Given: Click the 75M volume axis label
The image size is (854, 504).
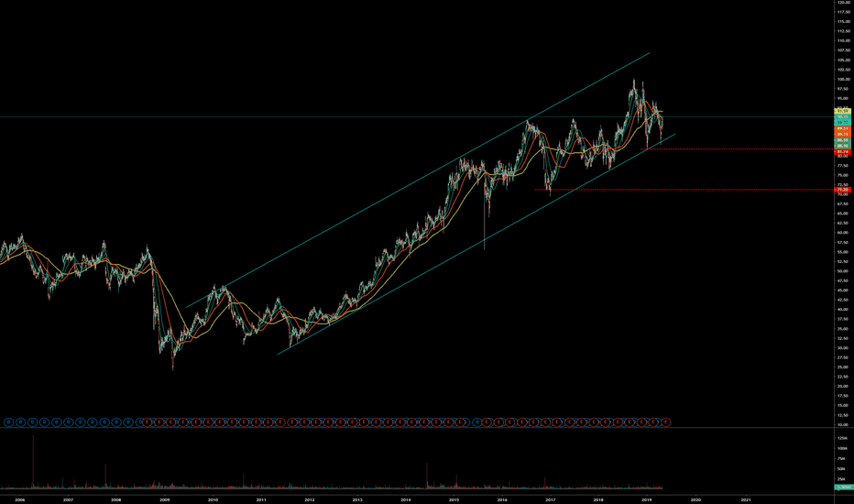Looking at the screenshot, I should [843, 458].
